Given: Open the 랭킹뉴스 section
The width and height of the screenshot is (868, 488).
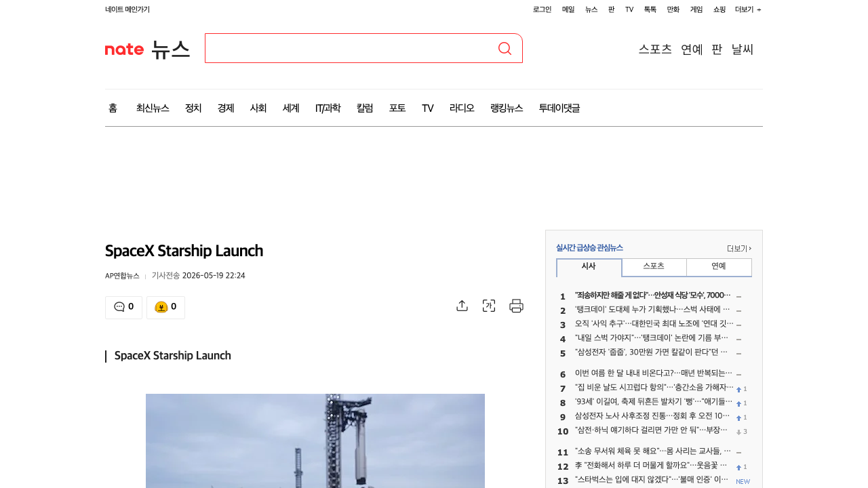Looking at the screenshot, I should (x=507, y=108).
